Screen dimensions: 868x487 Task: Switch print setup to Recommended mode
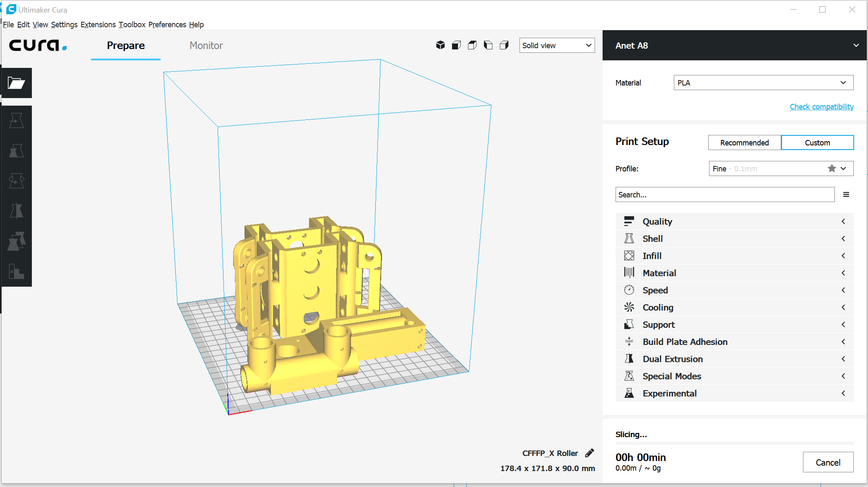coord(744,142)
